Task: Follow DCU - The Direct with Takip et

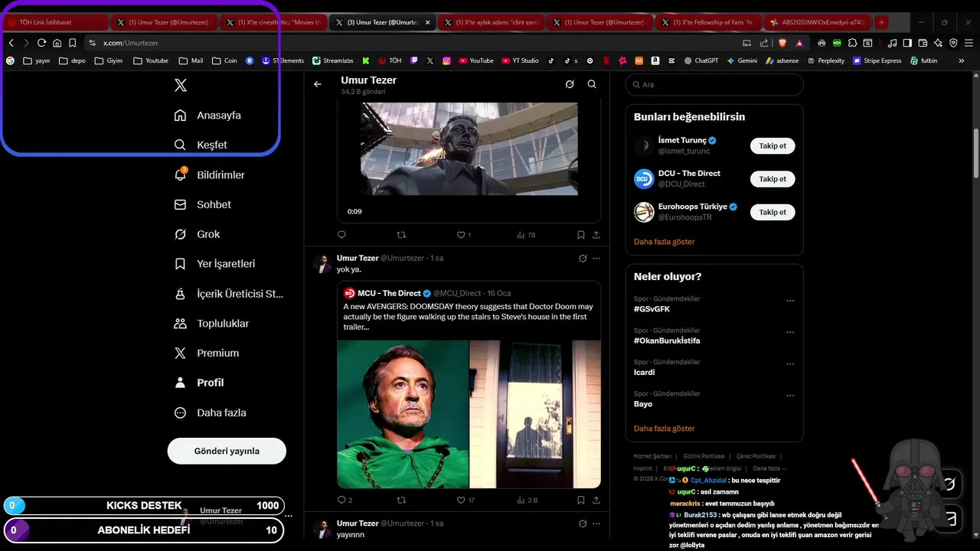Action: (773, 179)
